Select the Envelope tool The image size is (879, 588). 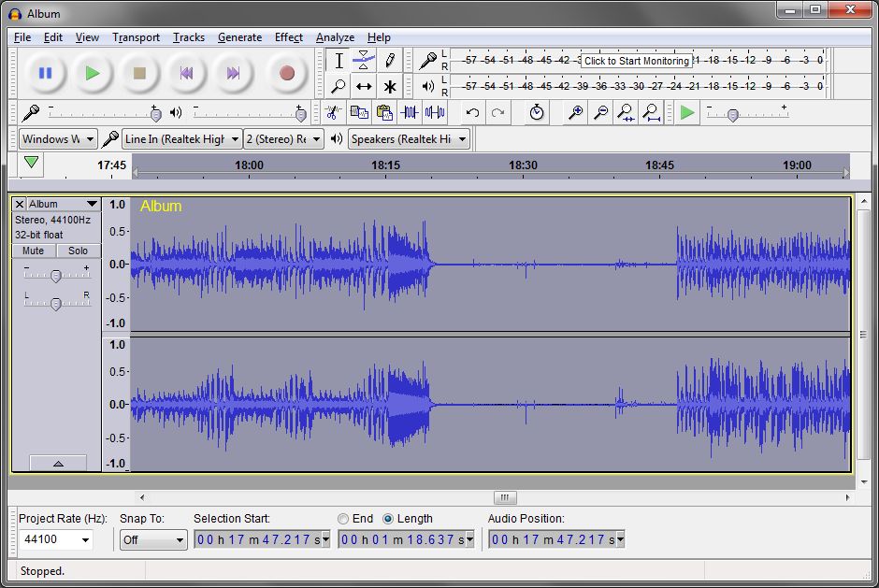pos(364,61)
